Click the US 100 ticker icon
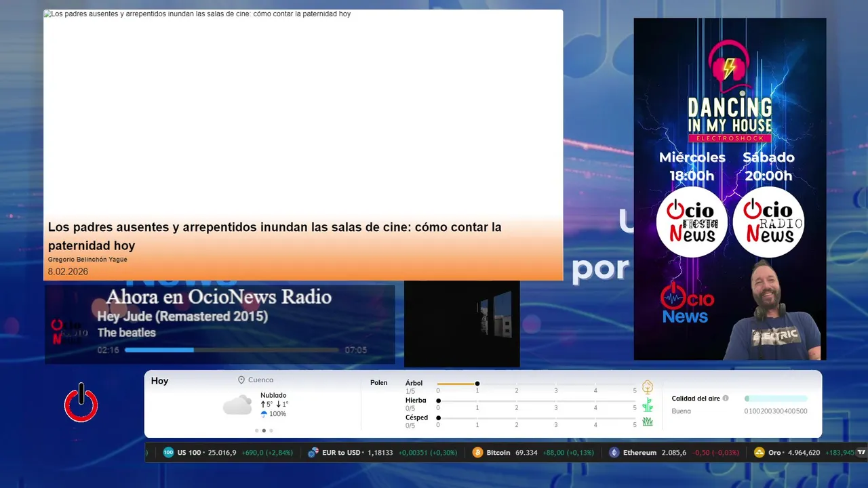This screenshot has height=488, width=868. click(168, 452)
